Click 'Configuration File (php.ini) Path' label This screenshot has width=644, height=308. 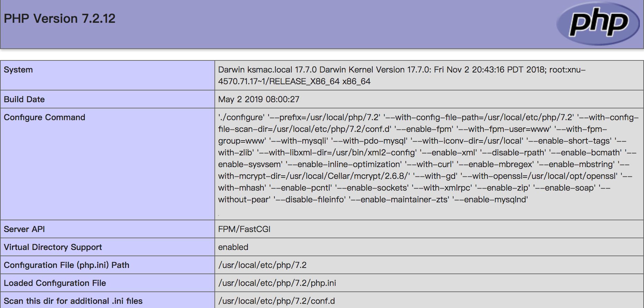(x=67, y=265)
